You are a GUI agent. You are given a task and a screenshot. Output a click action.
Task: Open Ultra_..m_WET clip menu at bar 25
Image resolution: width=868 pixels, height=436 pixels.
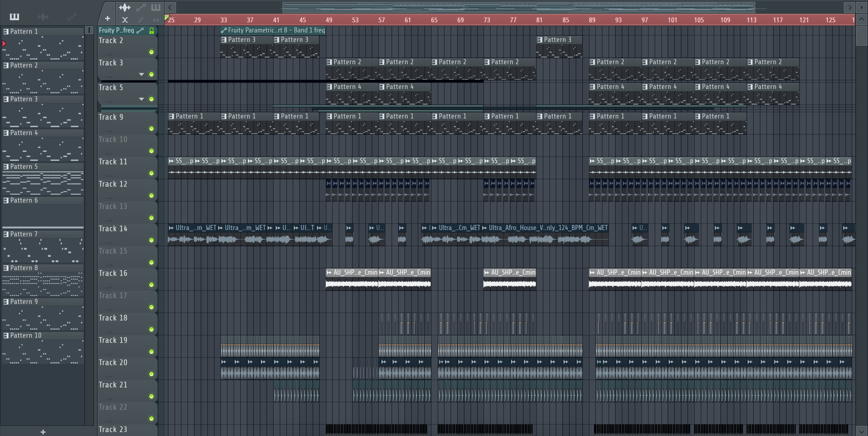click(x=171, y=228)
